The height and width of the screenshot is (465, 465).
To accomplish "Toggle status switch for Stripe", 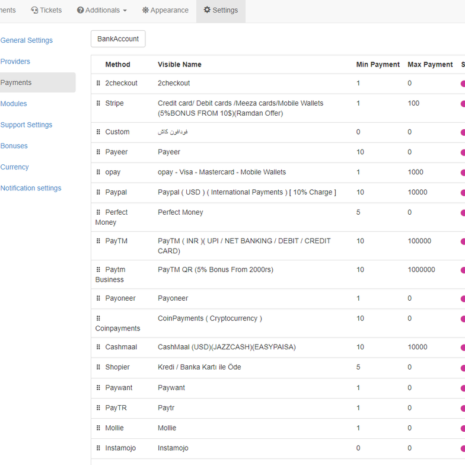I will point(463,104).
